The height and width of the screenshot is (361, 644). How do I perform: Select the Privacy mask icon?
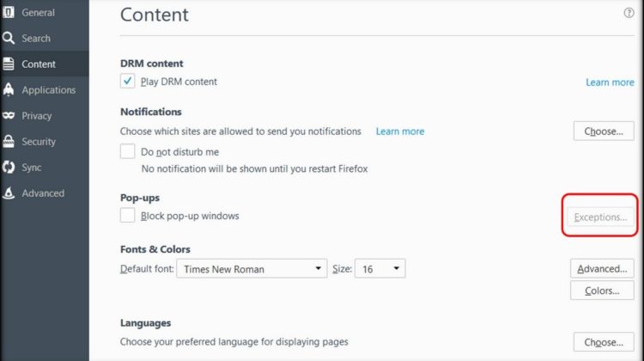click(x=9, y=115)
